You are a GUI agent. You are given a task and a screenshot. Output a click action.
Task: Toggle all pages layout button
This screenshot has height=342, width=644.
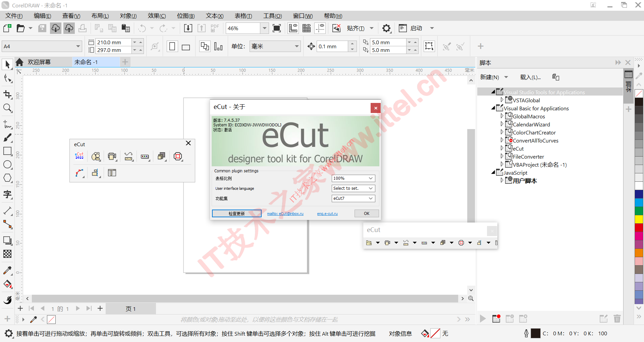(x=205, y=46)
